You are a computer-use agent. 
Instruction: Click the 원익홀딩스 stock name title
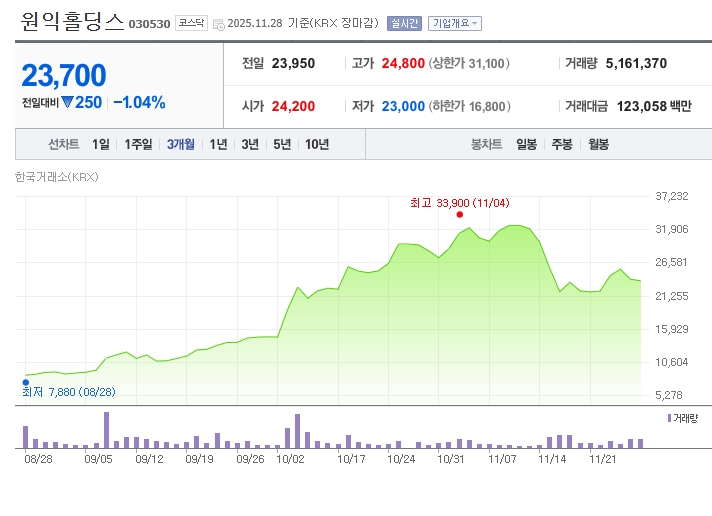(72, 21)
